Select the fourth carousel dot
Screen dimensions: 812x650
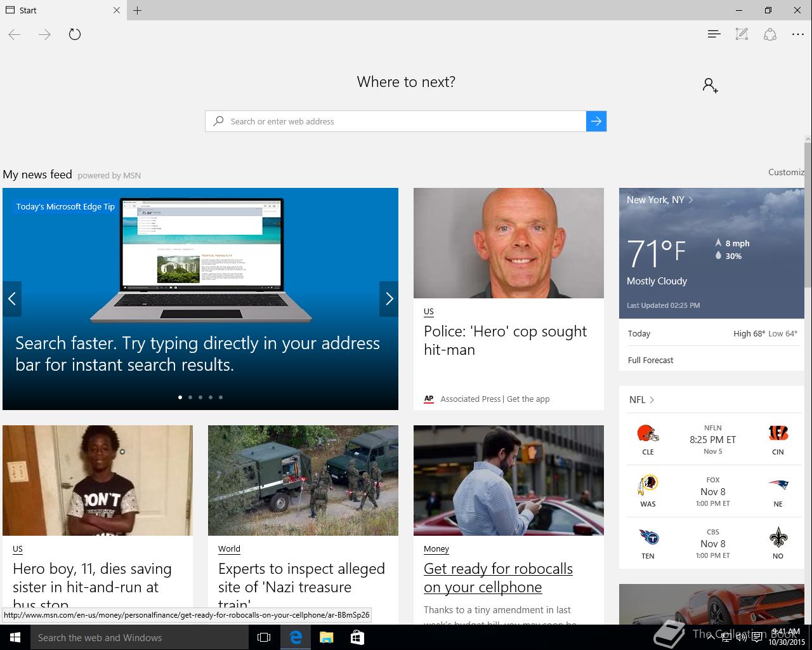[x=211, y=397]
